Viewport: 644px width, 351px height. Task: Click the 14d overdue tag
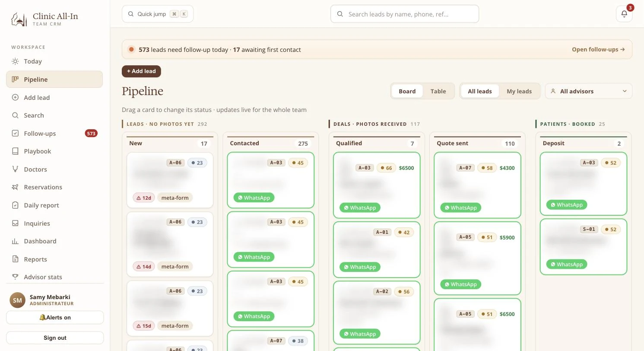coord(144,267)
